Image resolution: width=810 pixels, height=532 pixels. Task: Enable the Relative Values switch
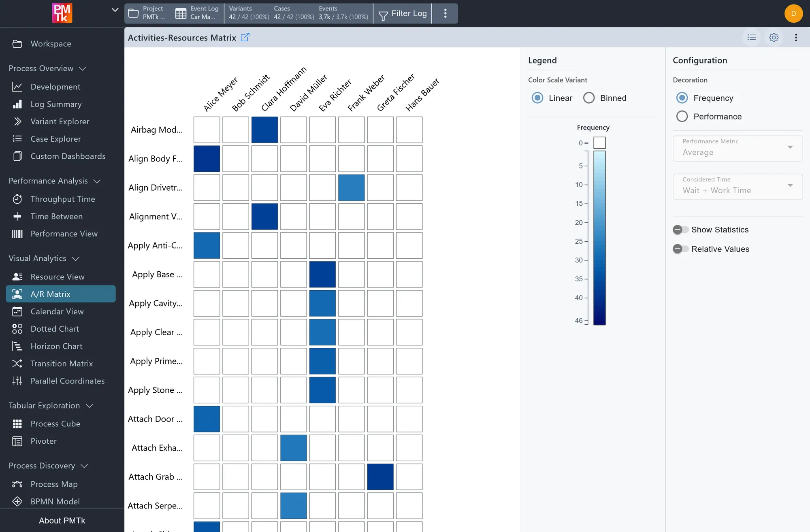point(680,249)
